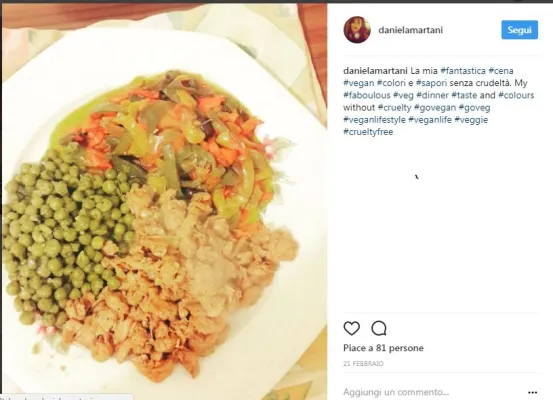Open the #fantastica hashtag
553x400 pixels.
point(463,71)
